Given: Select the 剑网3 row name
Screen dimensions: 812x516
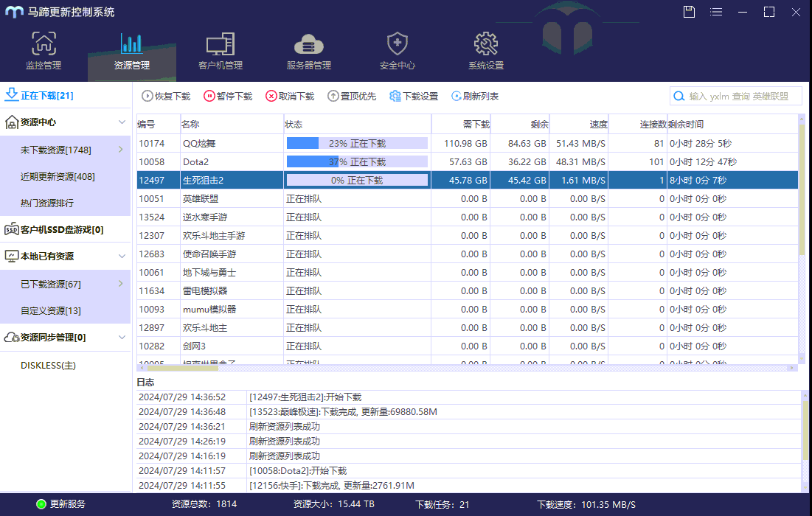Looking at the screenshot, I should [x=194, y=346].
